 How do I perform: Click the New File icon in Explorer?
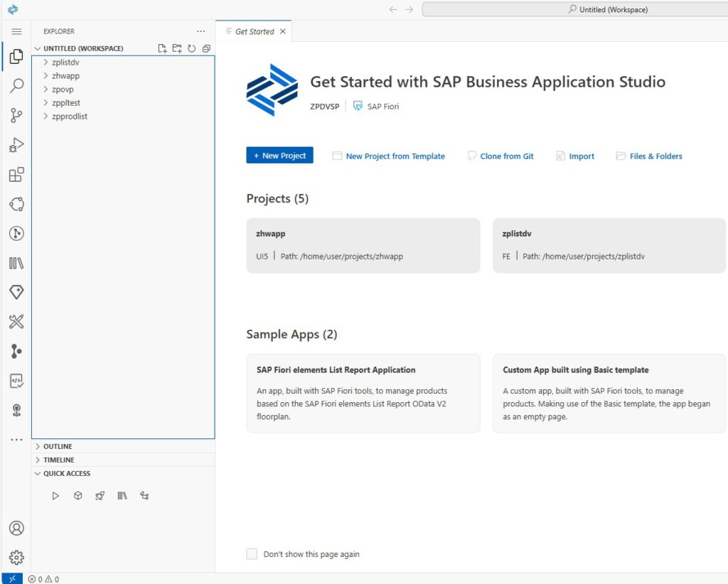163,48
